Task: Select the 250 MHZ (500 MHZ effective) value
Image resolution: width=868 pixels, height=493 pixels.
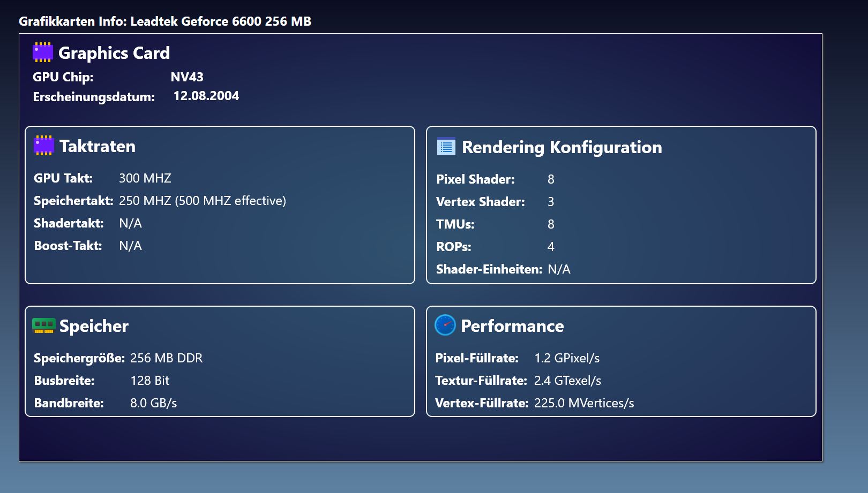Action: 203,201
